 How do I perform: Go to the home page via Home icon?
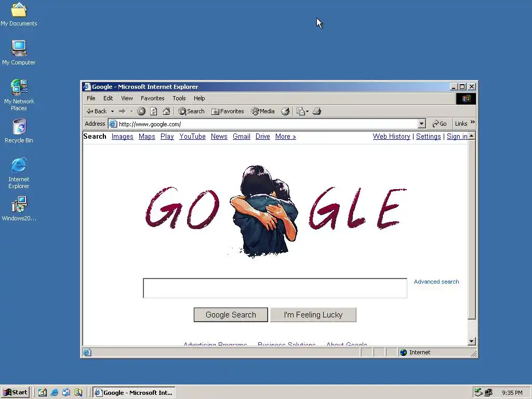pyautogui.click(x=166, y=111)
